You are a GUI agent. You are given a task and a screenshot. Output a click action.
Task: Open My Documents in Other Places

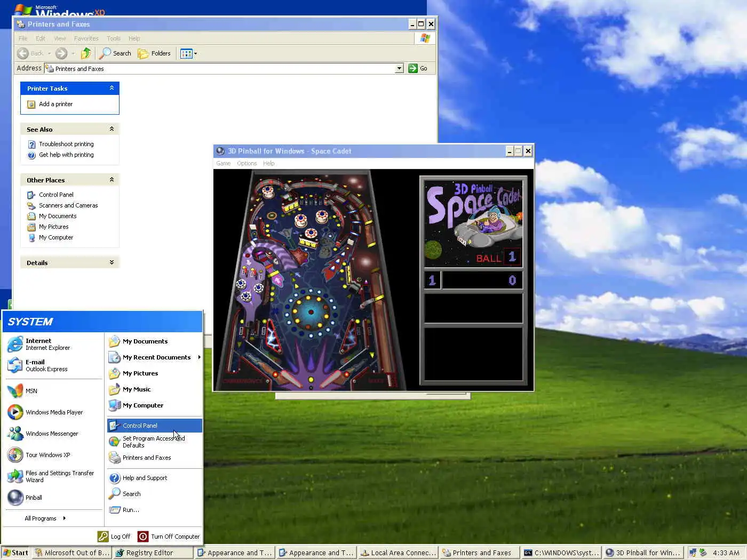click(58, 216)
